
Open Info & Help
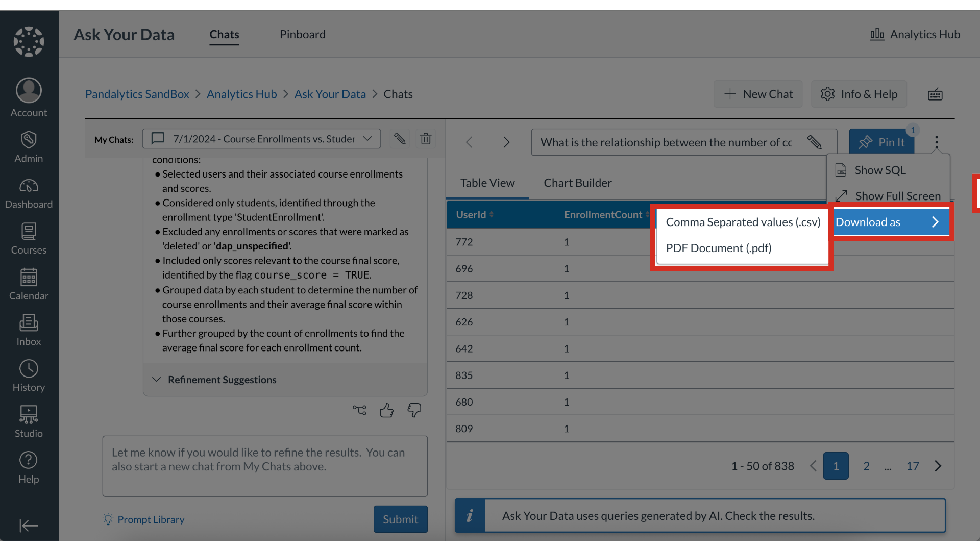[859, 94]
